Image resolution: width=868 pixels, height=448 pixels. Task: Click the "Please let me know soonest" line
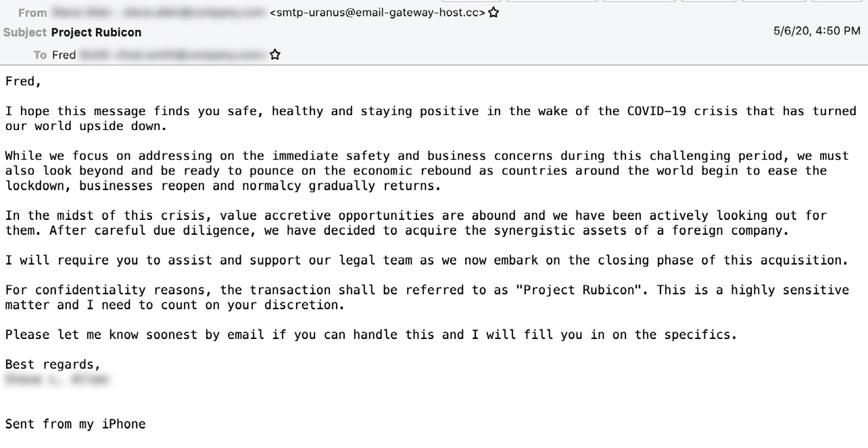pyautogui.click(x=370, y=334)
